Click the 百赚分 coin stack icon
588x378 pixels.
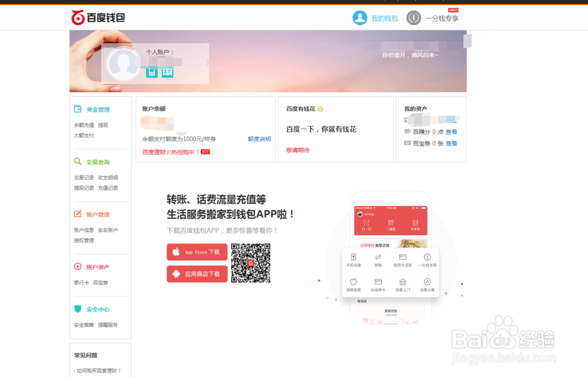(x=407, y=132)
